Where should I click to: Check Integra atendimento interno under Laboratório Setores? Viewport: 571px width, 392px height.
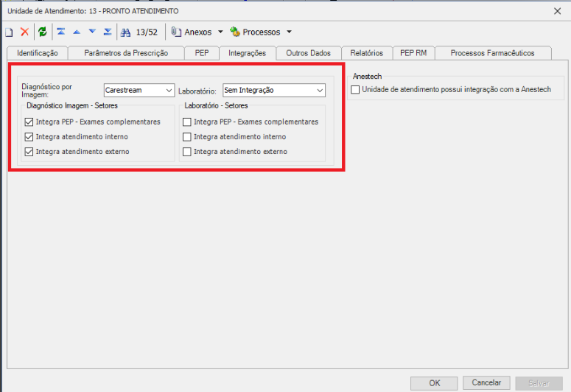click(187, 136)
